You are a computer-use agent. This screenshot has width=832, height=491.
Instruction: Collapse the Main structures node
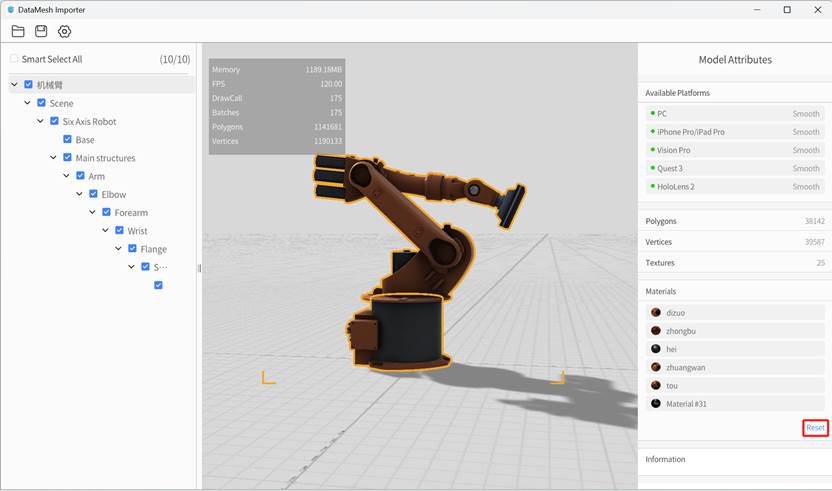tap(53, 157)
